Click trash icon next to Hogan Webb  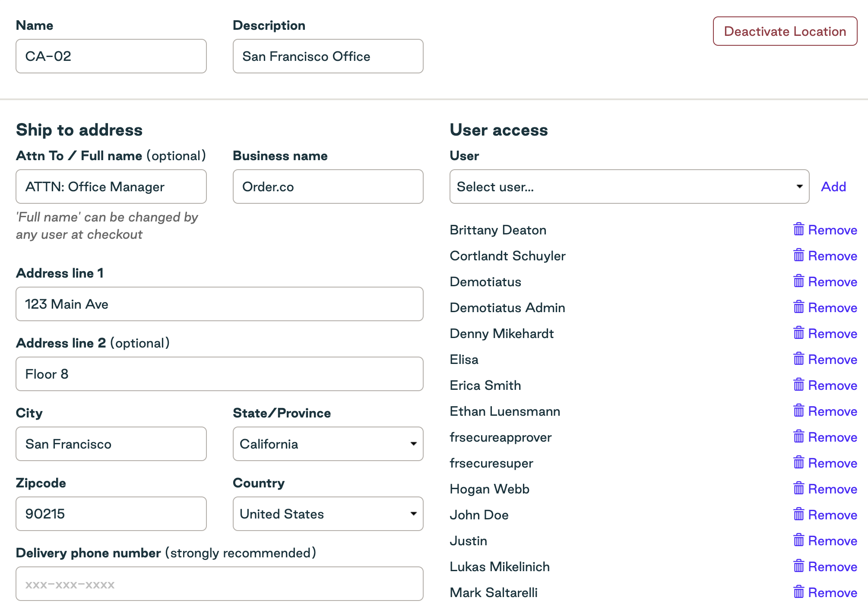click(798, 488)
